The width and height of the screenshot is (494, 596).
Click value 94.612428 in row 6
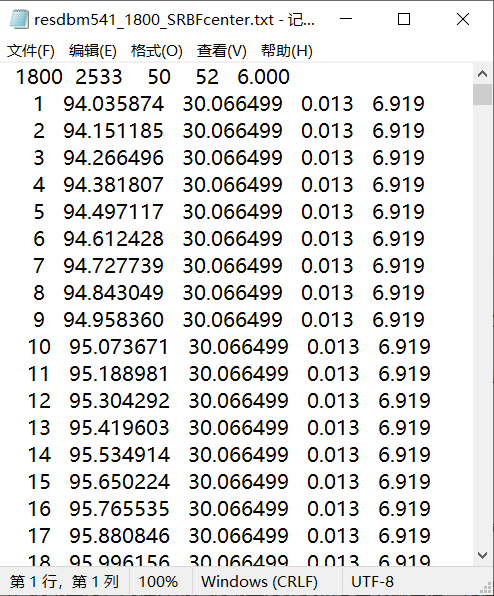113,239
